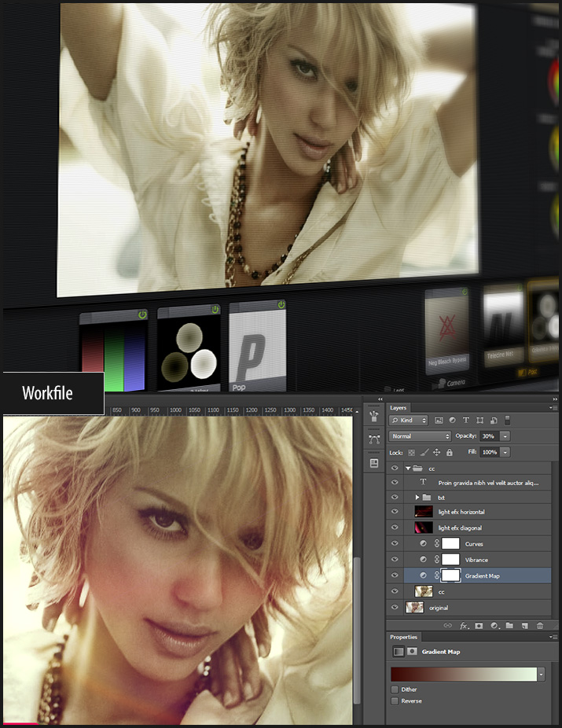Click the gradient map color bar

(463, 675)
